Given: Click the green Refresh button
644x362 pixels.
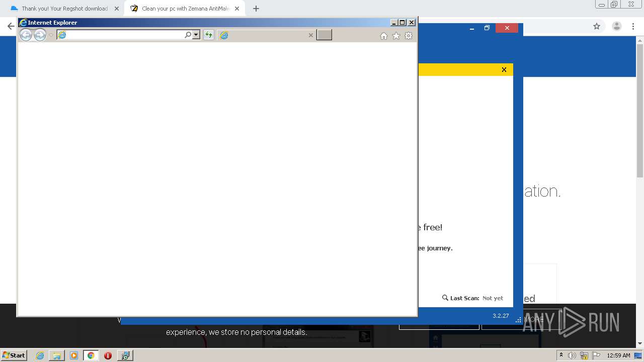Looking at the screenshot, I should point(208,35).
